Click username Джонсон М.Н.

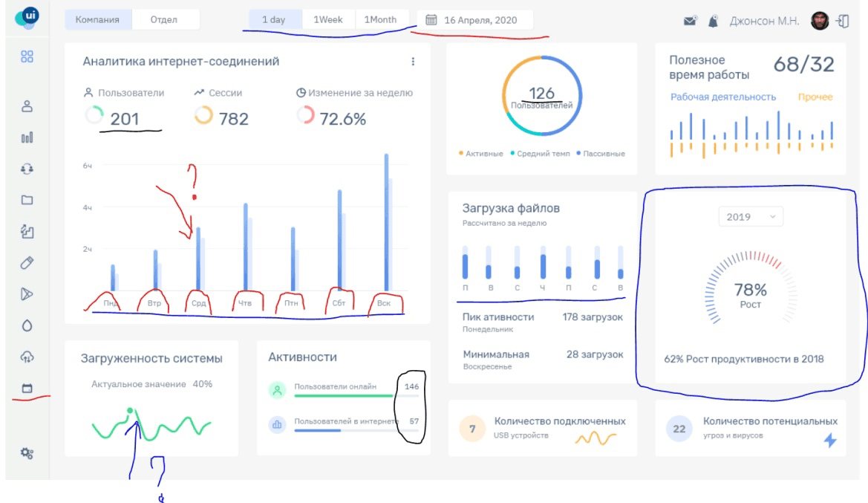click(764, 21)
